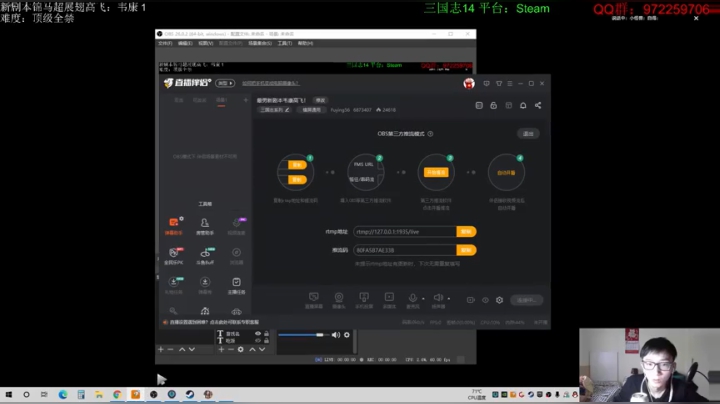Toggle lock of second OBS text source
This screenshot has height=404, width=720.
(266, 341)
